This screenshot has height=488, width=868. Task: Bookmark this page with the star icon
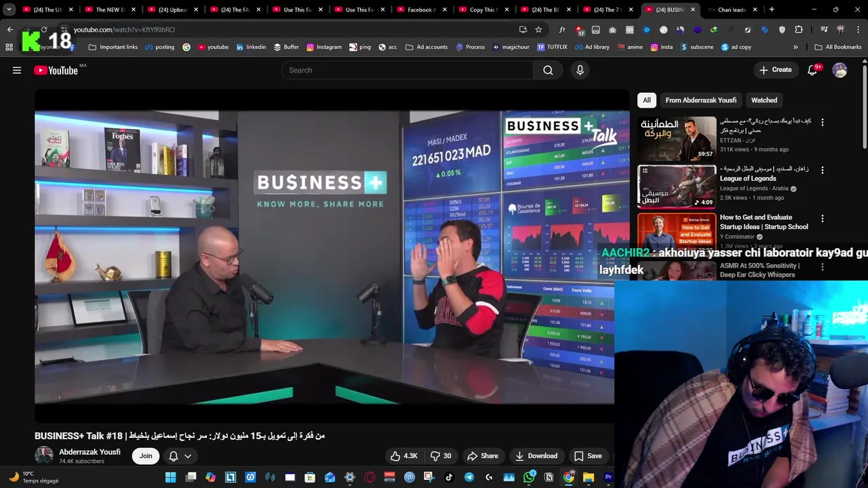[538, 29]
